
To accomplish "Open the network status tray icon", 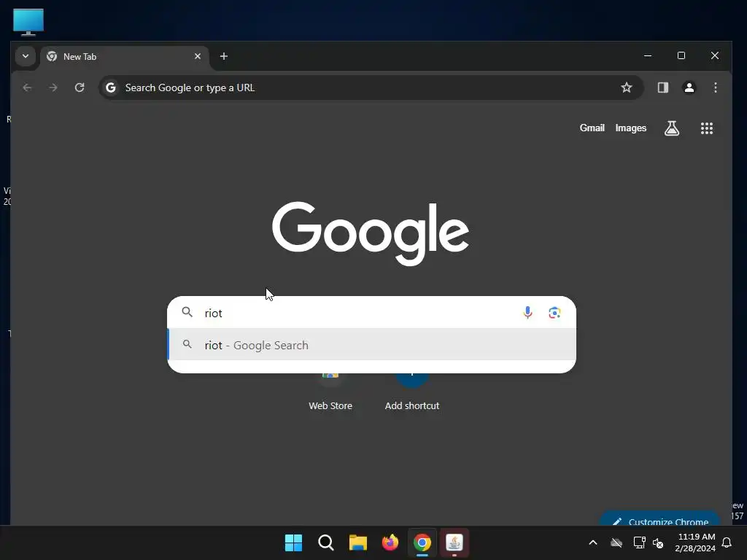I will [639, 542].
